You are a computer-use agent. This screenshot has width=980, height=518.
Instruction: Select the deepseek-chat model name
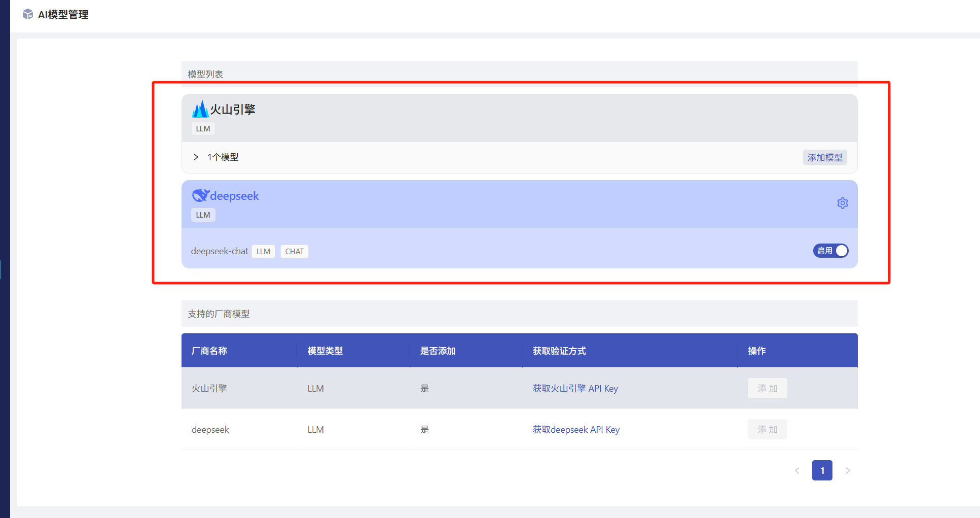(x=220, y=251)
